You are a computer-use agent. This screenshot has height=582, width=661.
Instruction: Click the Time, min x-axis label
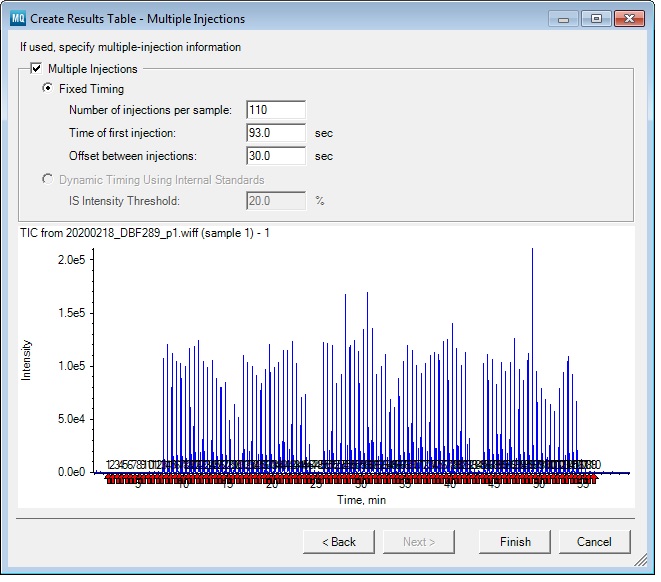click(x=361, y=499)
